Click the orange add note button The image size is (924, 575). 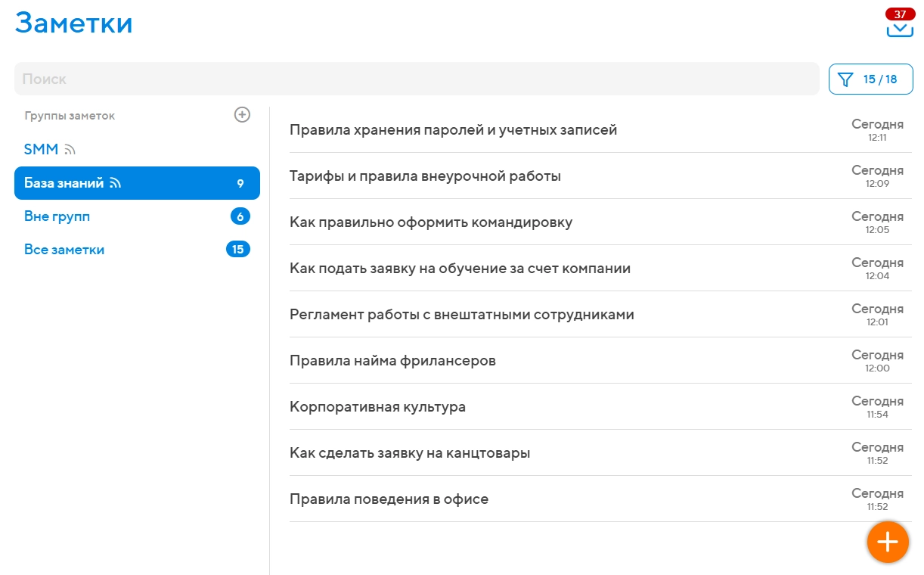click(x=887, y=542)
